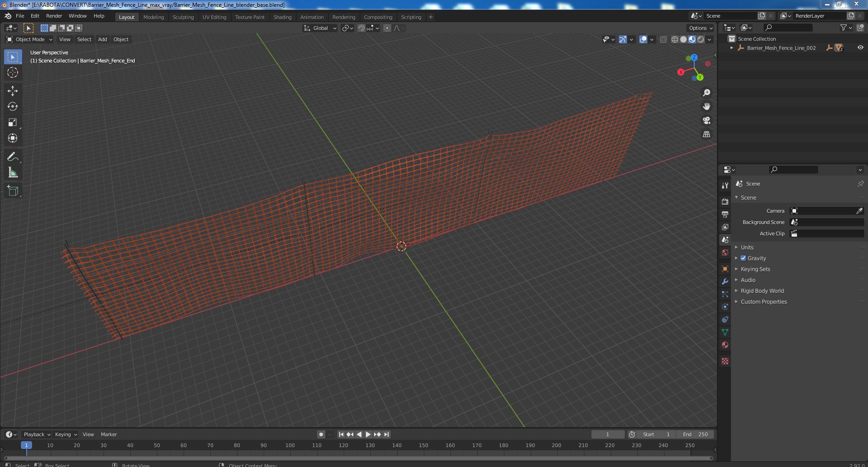Open the Physics properties tab
The image size is (868, 467).
(x=725, y=307)
